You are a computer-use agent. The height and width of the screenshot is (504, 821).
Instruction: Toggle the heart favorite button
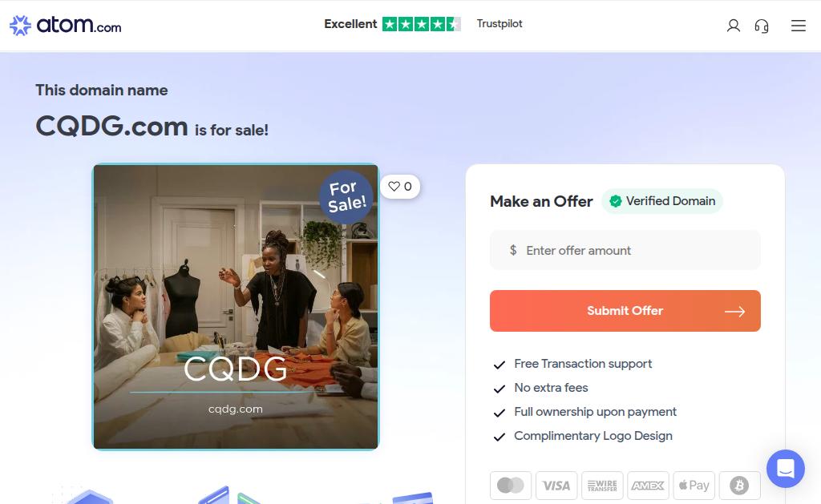point(400,187)
